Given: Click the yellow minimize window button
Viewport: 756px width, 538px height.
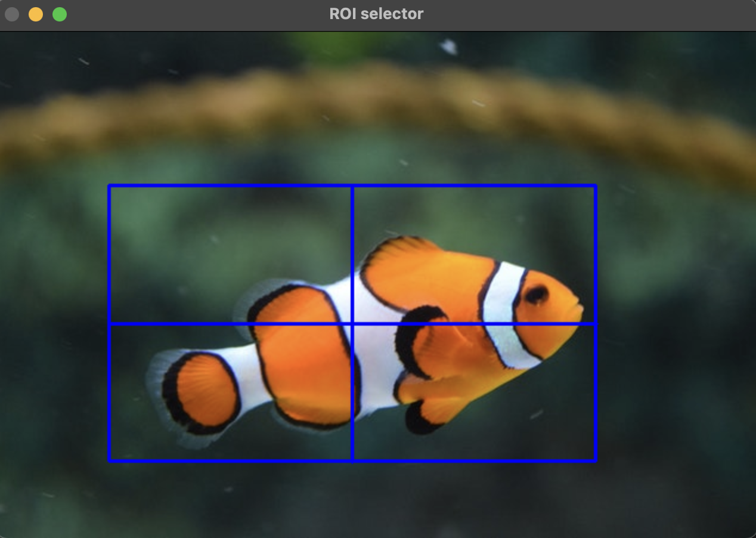Looking at the screenshot, I should pos(36,14).
